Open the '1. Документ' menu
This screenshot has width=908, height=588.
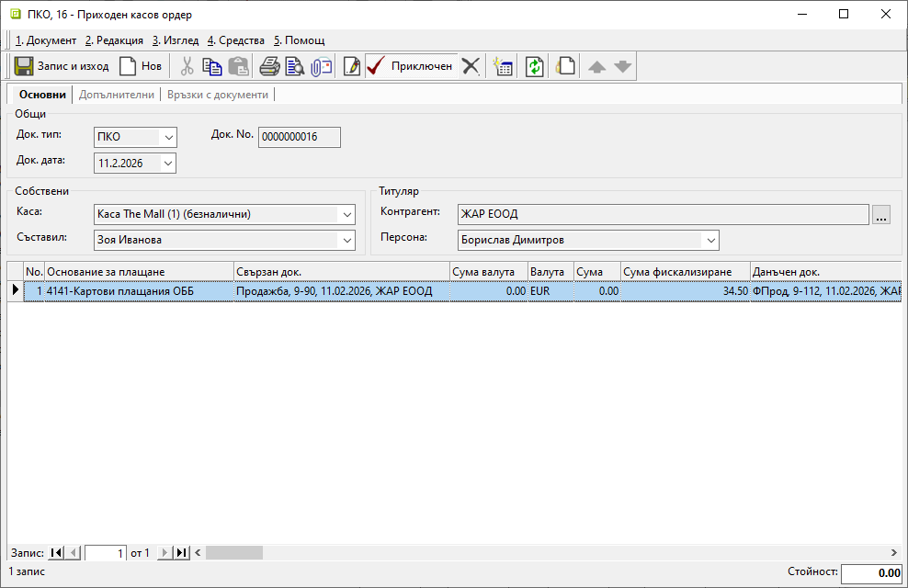pyautogui.click(x=46, y=40)
